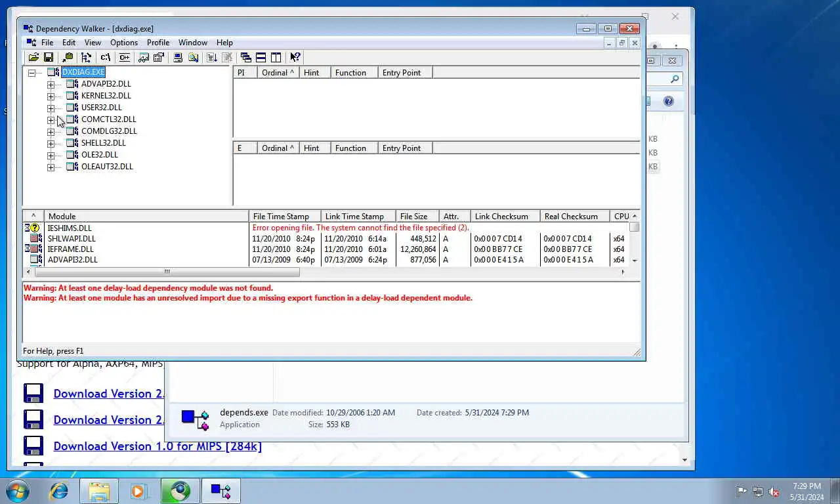Open the Help menu
The height and width of the screenshot is (504, 840).
click(x=224, y=43)
